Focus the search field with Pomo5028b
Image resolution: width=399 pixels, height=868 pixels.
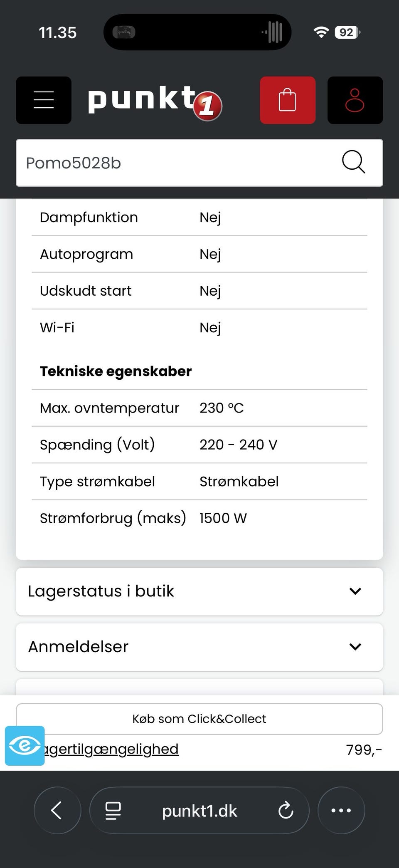pos(175,163)
